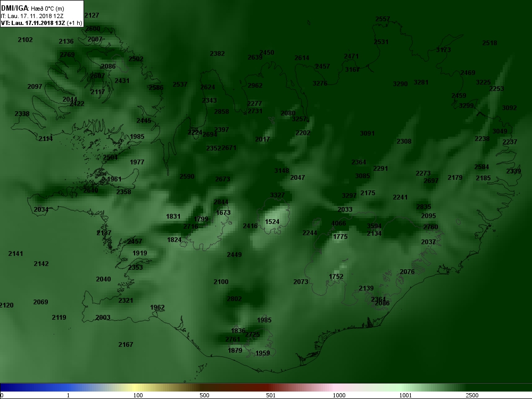
Task: Click the DMI/IGA title in the legend box
Action: point(15,8)
